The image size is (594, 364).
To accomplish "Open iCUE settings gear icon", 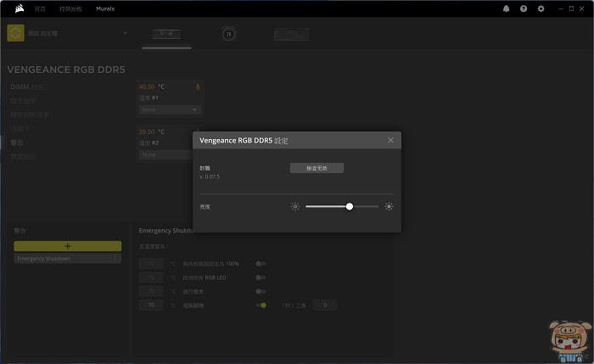I will [541, 8].
